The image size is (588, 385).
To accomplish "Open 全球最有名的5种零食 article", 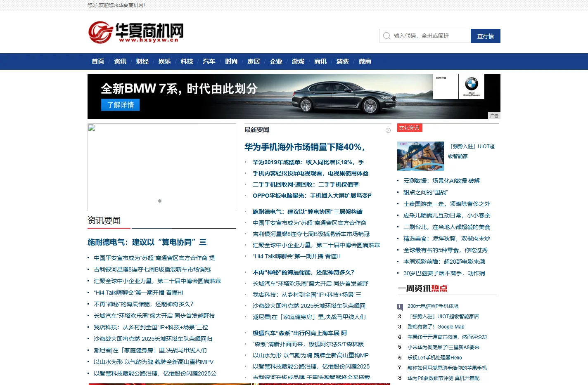I will pos(446,250).
